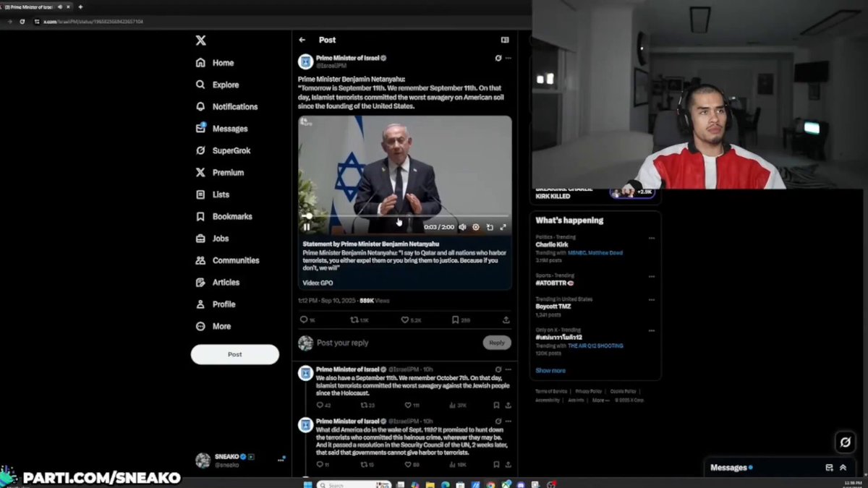Open Jobs in the sidebar
This screenshot has height=488, width=868.
point(212,238)
